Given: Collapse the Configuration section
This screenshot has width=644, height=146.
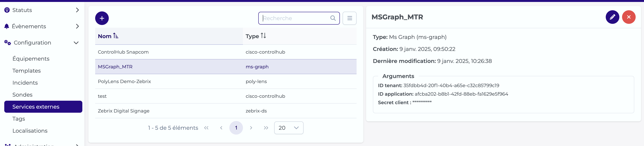Looking at the screenshot, I should tap(76, 43).
